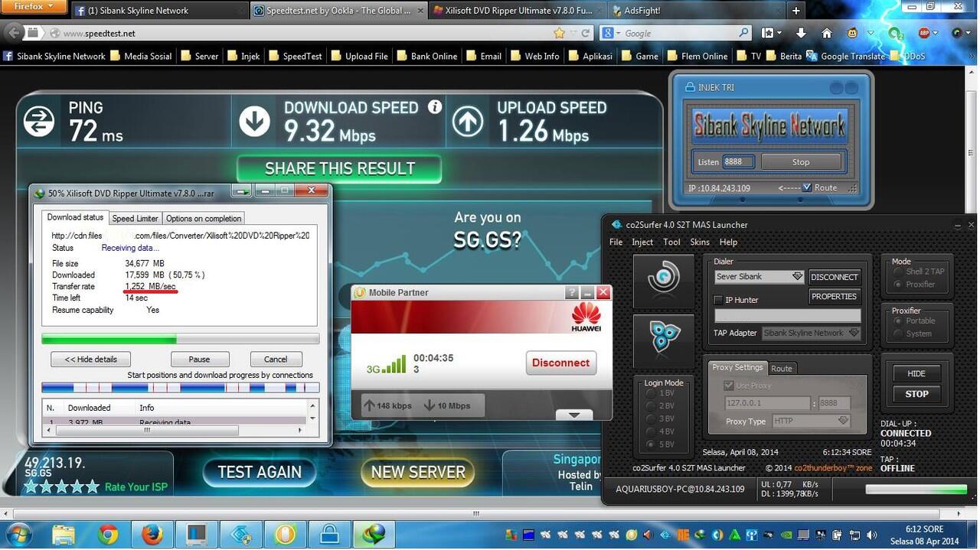Click SHARE THIS RESULT button
The height and width of the screenshot is (550, 980).
click(339, 168)
